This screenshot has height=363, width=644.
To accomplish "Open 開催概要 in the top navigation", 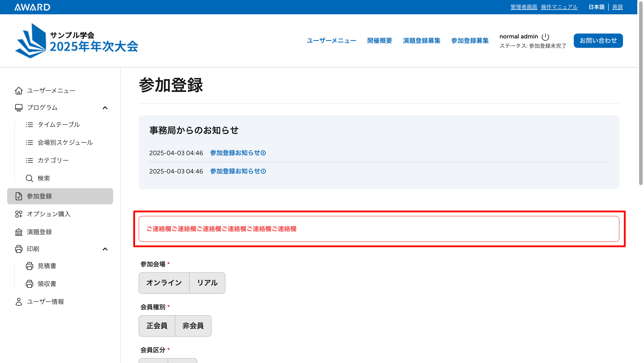I will click(x=379, y=40).
